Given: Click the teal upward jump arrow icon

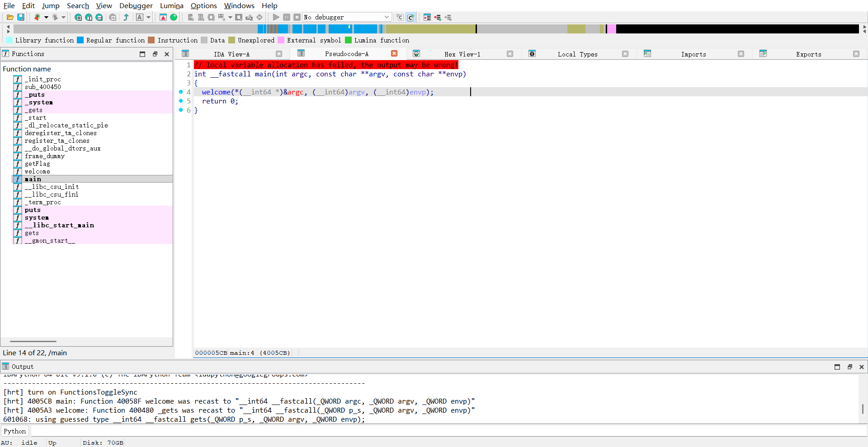Looking at the screenshot, I should point(126,17).
